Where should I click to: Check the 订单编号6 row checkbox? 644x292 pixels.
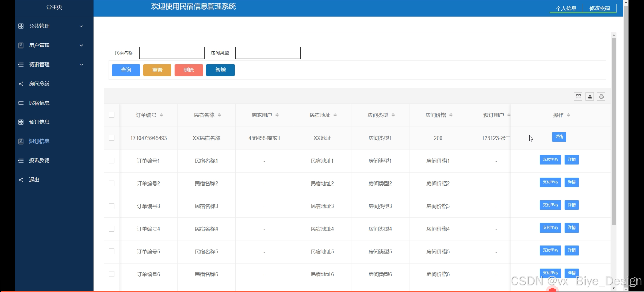[x=112, y=274]
